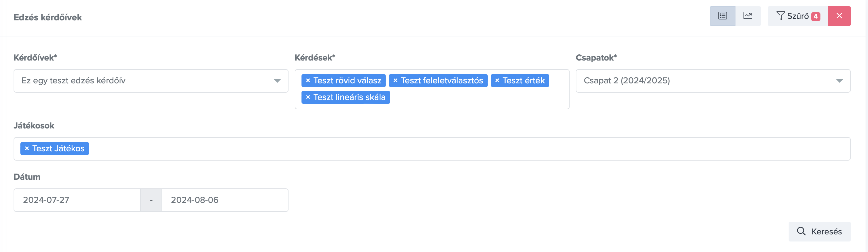Click the Kérdőívek dropdown arrow
Image resolution: width=868 pixels, height=252 pixels.
tap(277, 81)
